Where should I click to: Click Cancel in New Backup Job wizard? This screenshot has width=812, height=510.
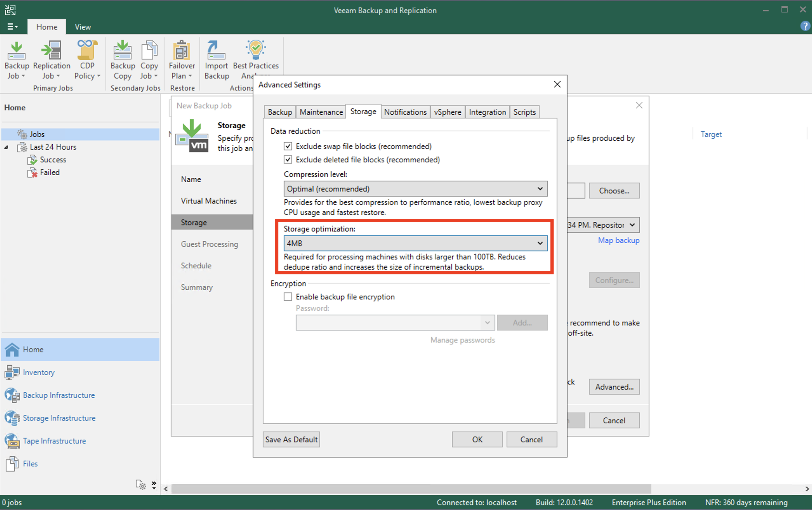click(x=614, y=421)
